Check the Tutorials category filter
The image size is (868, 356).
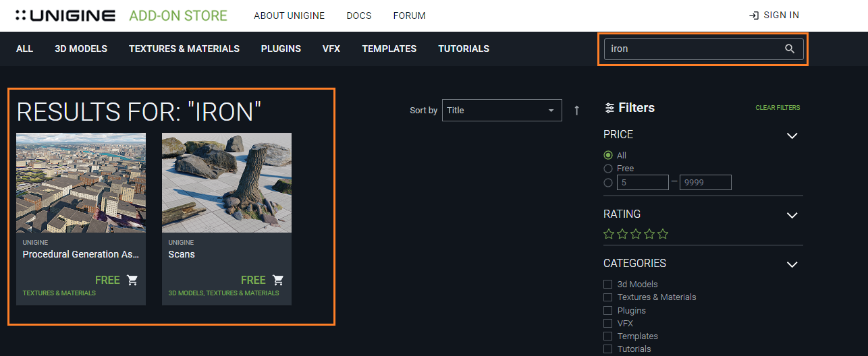pos(608,349)
